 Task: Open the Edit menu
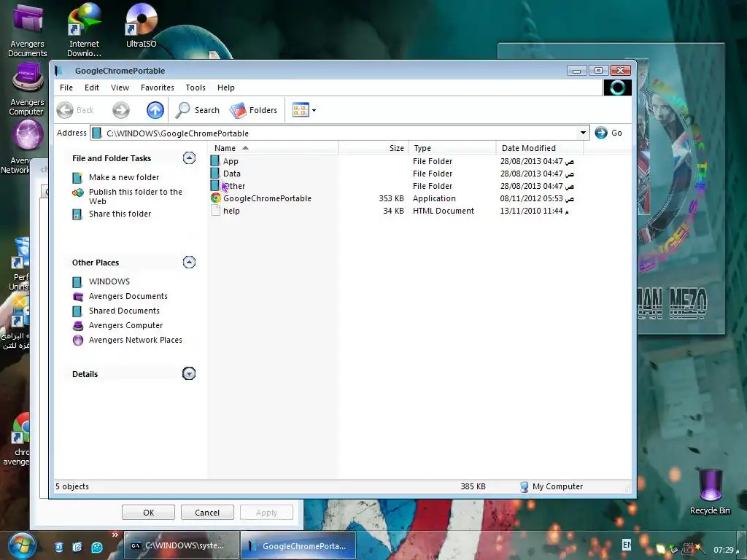(92, 87)
